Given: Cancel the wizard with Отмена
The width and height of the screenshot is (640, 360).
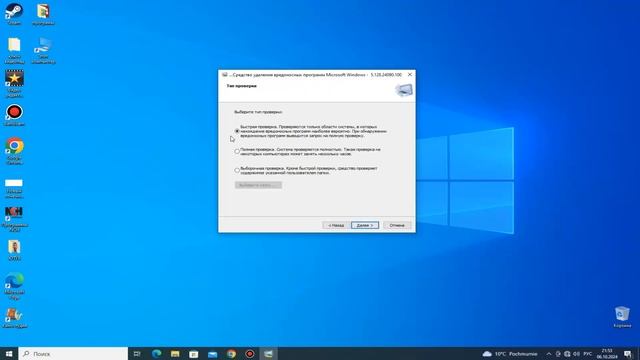Looking at the screenshot, I should (397, 225).
